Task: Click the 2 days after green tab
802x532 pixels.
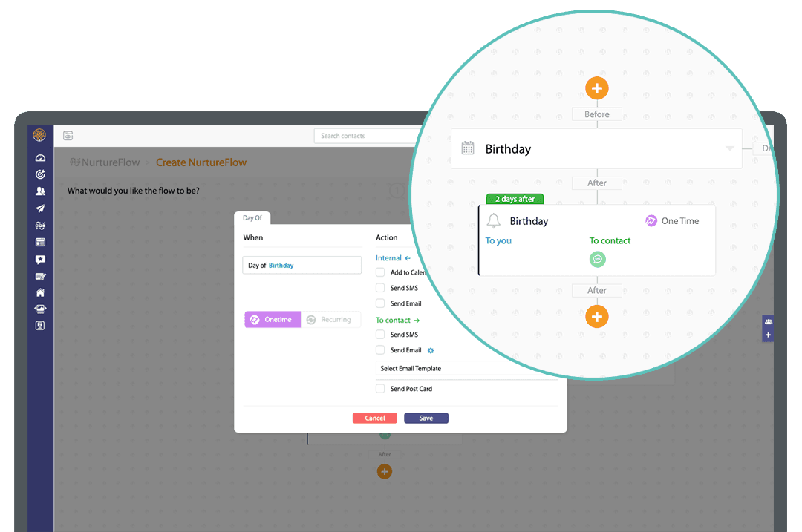Action: point(515,199)
